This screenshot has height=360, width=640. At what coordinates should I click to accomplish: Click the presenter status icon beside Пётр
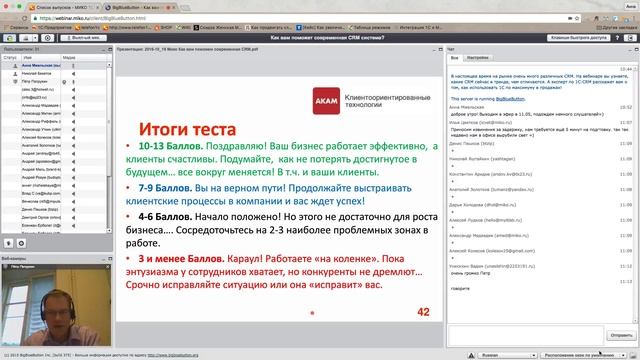pyautogui.click(x=15, y=82)
